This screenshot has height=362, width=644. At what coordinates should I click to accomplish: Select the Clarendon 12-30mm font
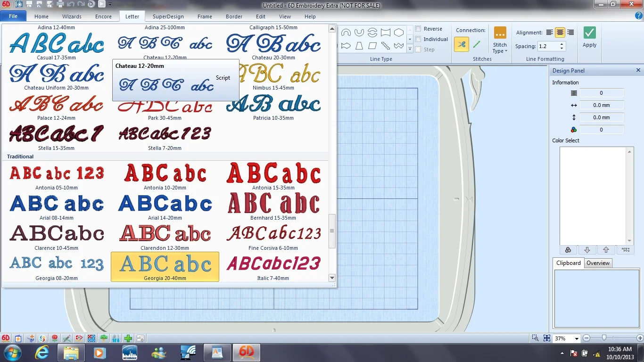click(165, 237)
